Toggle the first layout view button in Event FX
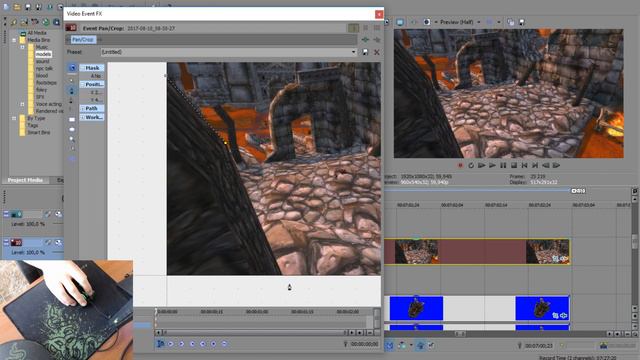 coord(353,28)
